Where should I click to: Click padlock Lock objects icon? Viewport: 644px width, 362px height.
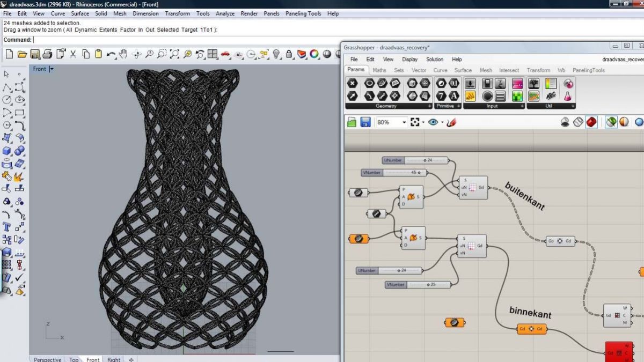click(x=289, y=54)
